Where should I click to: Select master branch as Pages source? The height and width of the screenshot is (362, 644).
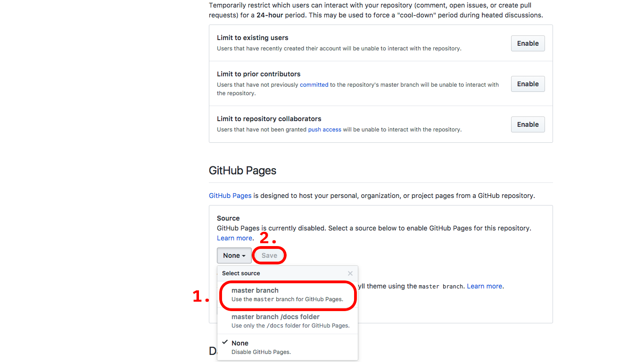point(255,290)
